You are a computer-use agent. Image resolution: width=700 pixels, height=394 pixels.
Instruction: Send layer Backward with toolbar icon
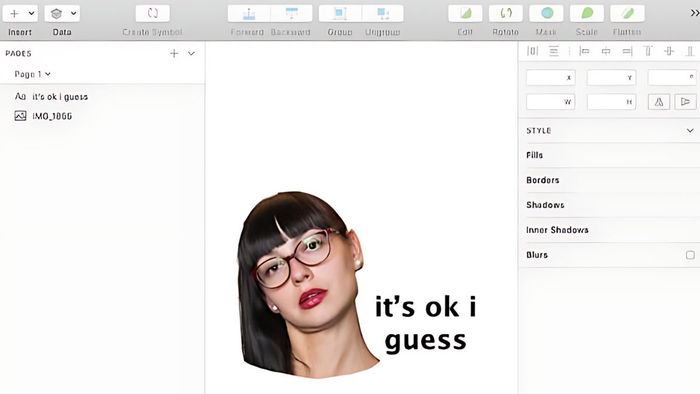click(x=292, y=13)
